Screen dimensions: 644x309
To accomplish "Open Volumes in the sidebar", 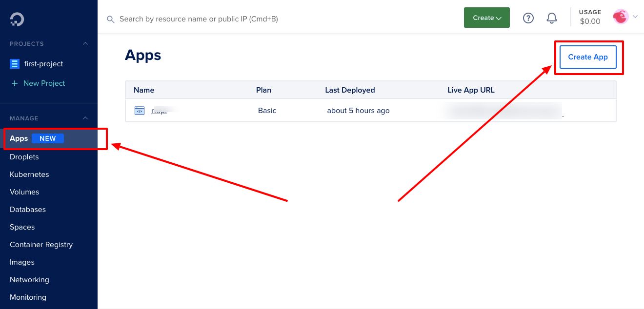I will click(x=24, y=192).
